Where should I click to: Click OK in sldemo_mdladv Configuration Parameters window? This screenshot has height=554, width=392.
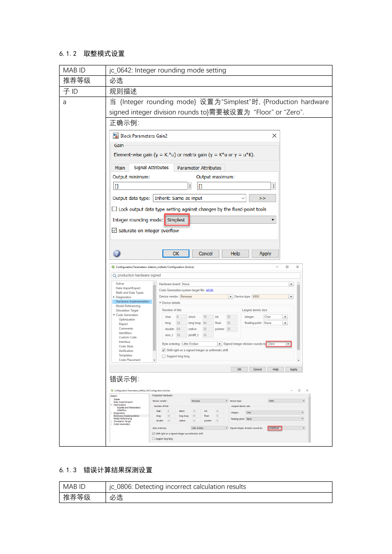[239, 369]
